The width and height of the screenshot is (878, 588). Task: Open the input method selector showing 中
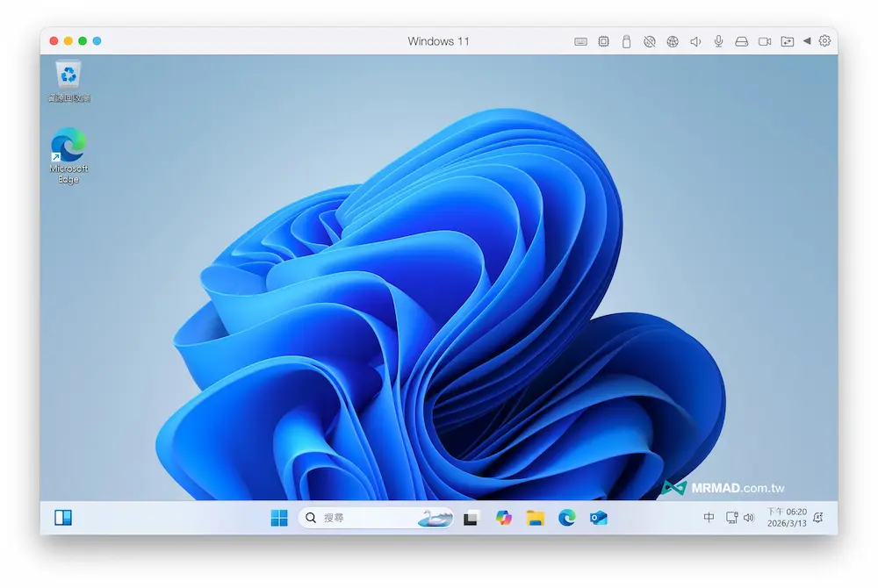click(x=708, y=518)
